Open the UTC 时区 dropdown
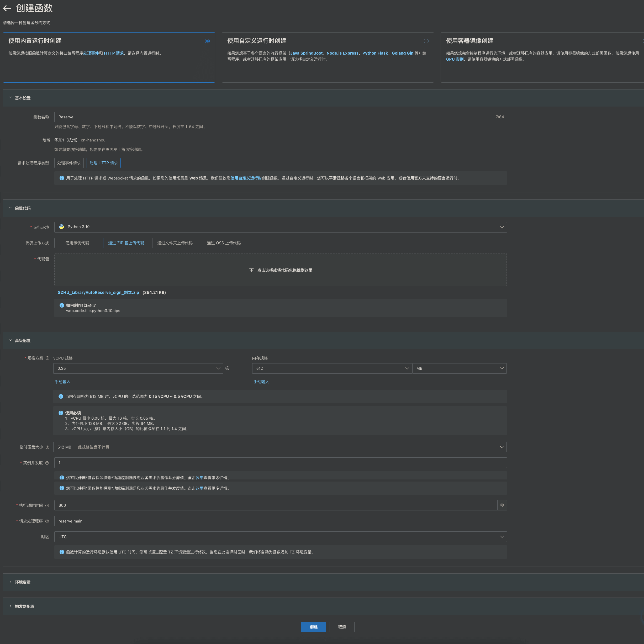 (x=280, y=537)
